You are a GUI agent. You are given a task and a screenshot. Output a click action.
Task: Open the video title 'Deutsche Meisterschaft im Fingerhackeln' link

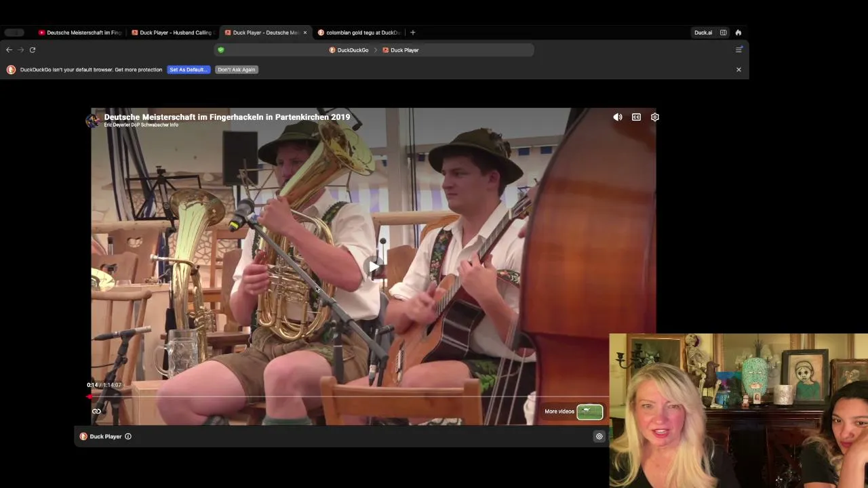pyautogui.click(x=227, y=117)
